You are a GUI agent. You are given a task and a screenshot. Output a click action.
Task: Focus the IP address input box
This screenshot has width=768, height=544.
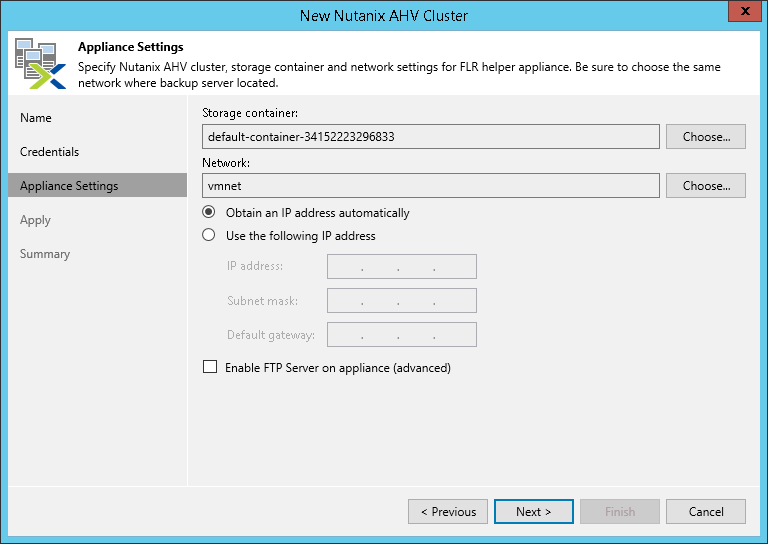pyautogui.click(x=401, y=266)
